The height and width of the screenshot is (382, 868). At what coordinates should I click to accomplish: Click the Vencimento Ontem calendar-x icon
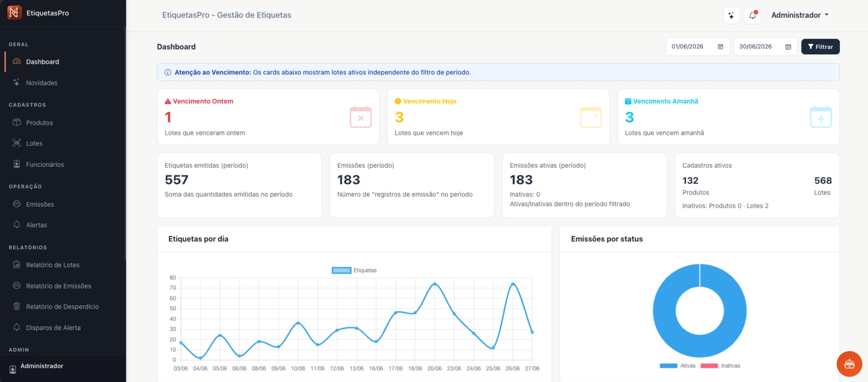pyautogui.click(x=361, y=117)
